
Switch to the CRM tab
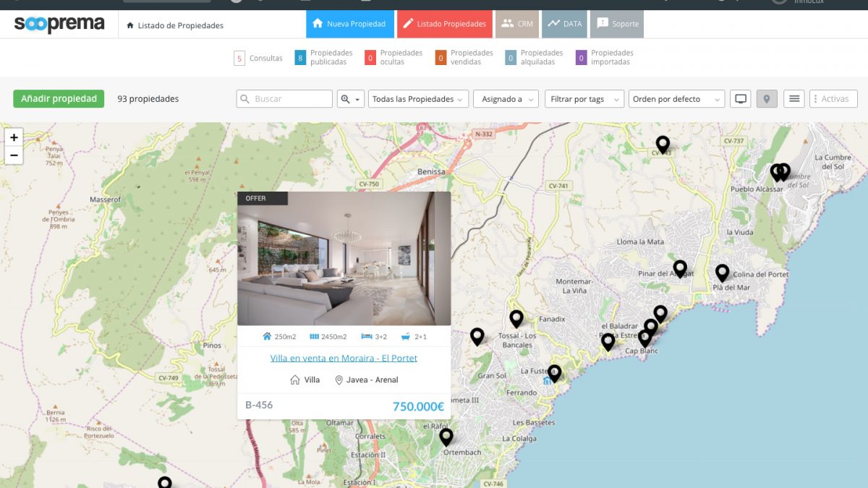pyautogui.click(x=517, y=24)
